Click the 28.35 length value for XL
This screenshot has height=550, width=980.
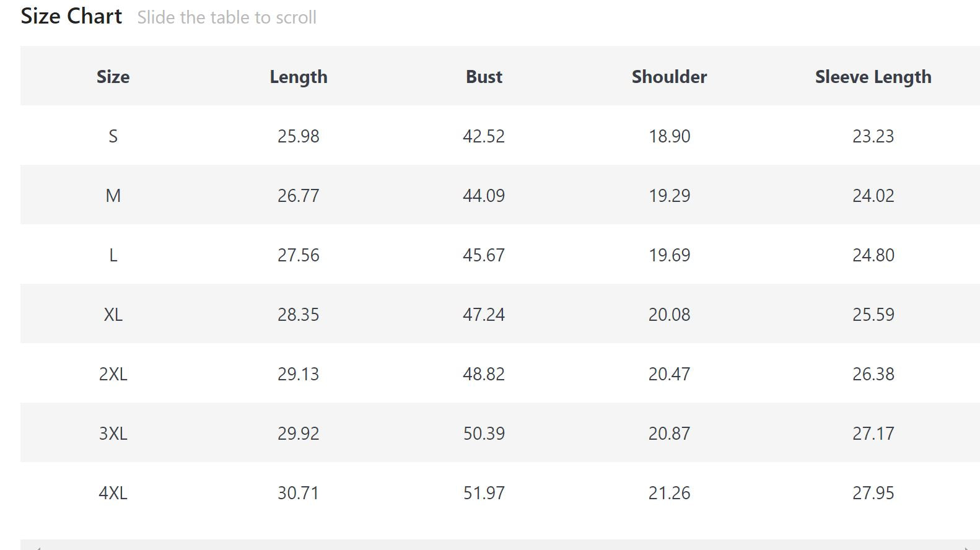pyautogui.click(x=298, y=315)
